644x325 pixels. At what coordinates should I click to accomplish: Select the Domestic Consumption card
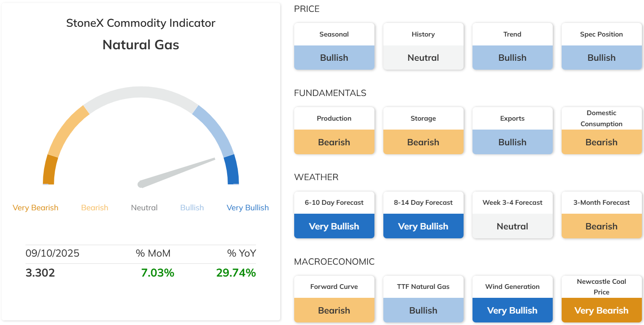tap(602, 130)
